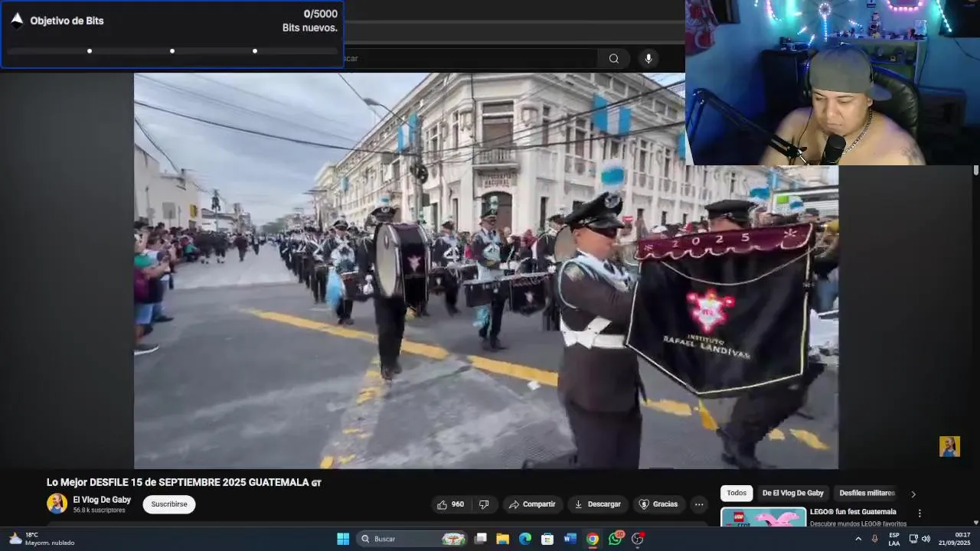Open LEGO fun fest Guatemala thumbnail
Screen dimensions: 980x551
point(763,517)
